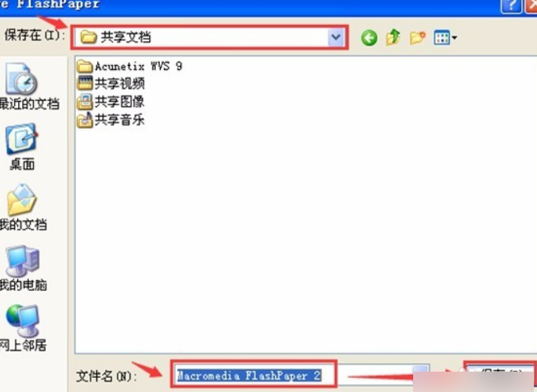
Task: Select the Acunetix WVS 9 folder
Action: 129,66
